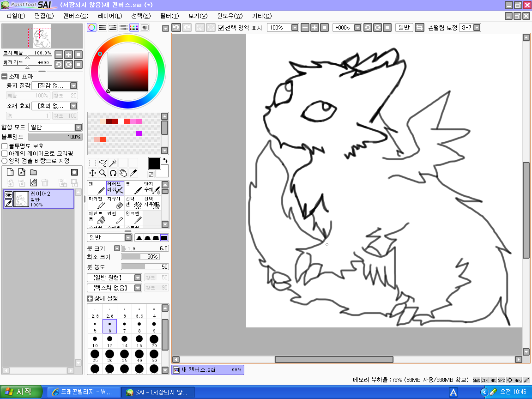532x399 pixels.
Task: Toggle the color wheel panel
Action: 91,28
